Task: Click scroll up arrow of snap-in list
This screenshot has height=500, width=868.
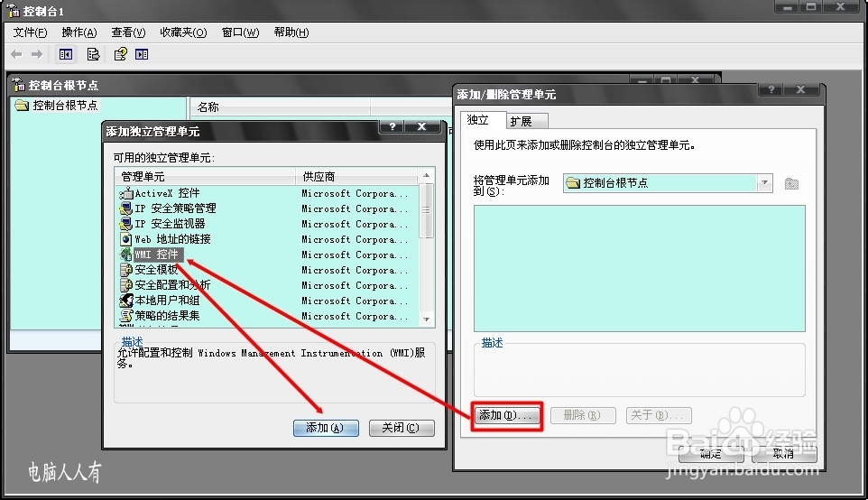Action: 426,175
